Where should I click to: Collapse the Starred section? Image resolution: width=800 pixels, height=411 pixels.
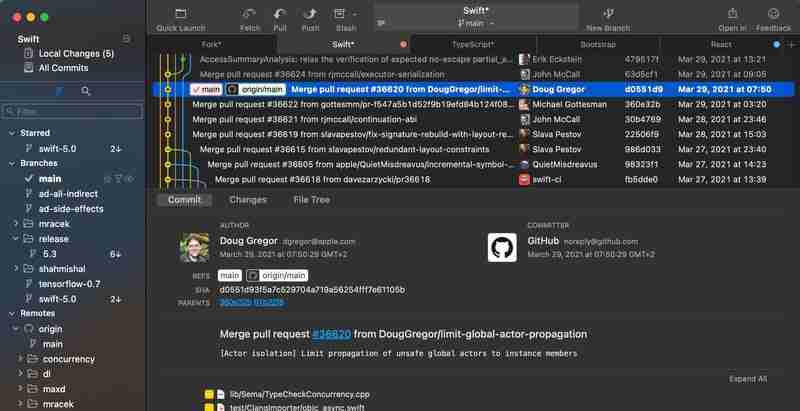pos(12,133)
